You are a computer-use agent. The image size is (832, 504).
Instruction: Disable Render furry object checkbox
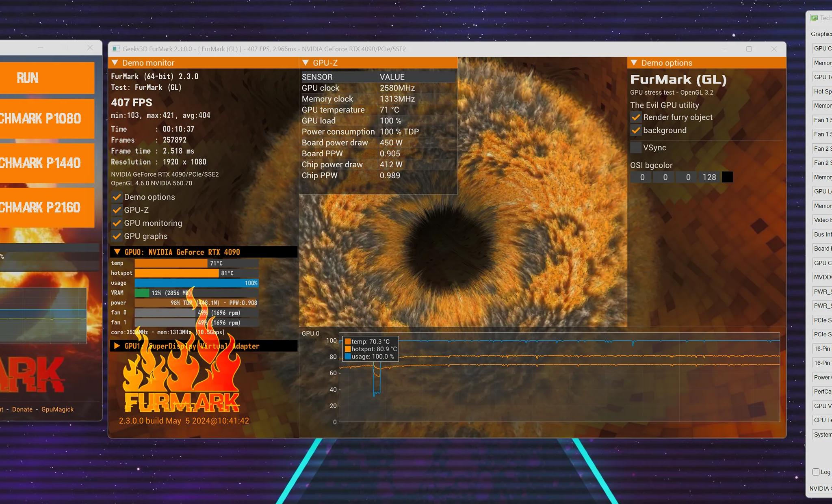[x=636, y=117]
